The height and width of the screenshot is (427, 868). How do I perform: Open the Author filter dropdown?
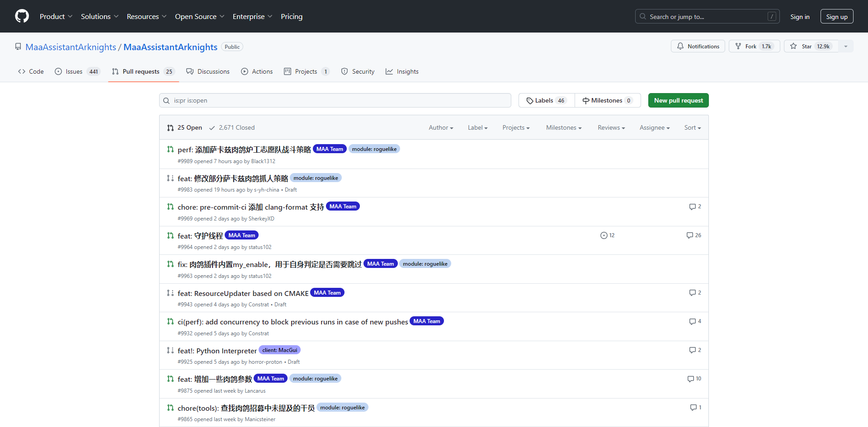[441, 127]
